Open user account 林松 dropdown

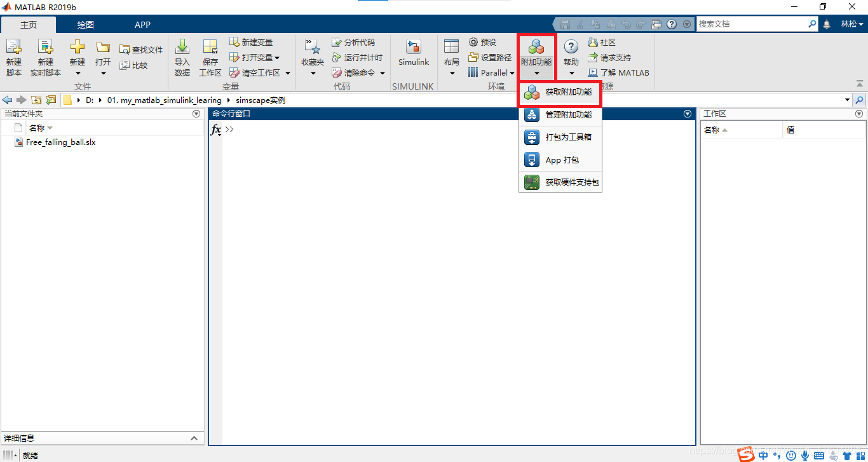(x=852, y=24)
